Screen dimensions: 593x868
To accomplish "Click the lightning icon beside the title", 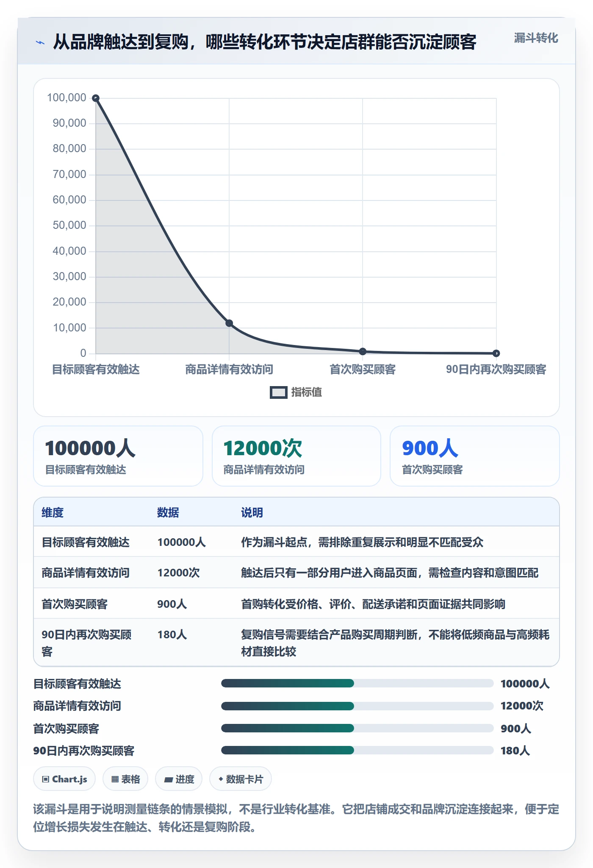I will click(40, 42).
